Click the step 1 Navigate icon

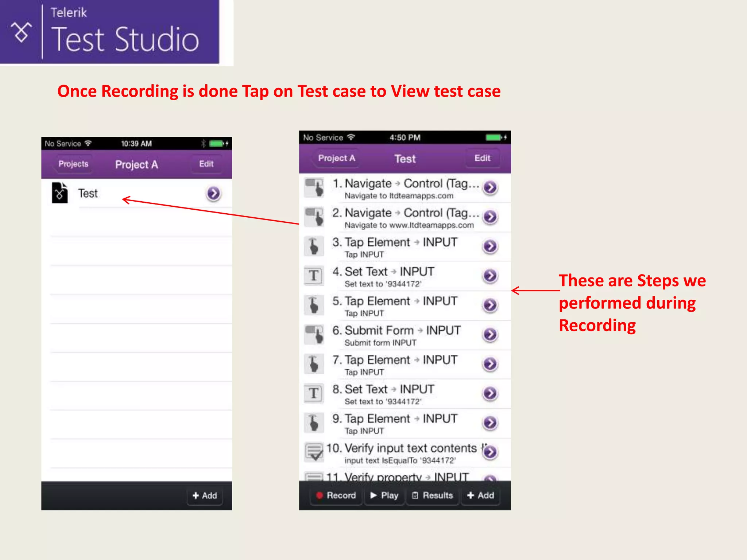[x=314, y=187]
